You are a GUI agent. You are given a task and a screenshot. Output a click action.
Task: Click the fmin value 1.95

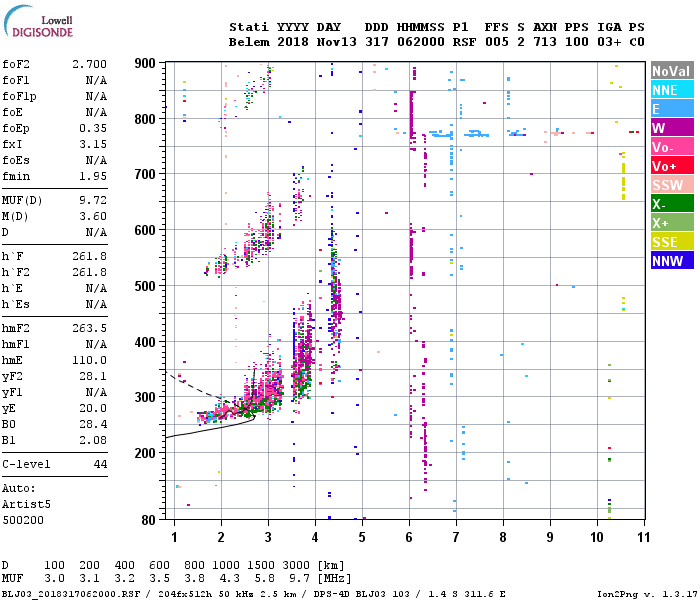[x=93, y=176]
